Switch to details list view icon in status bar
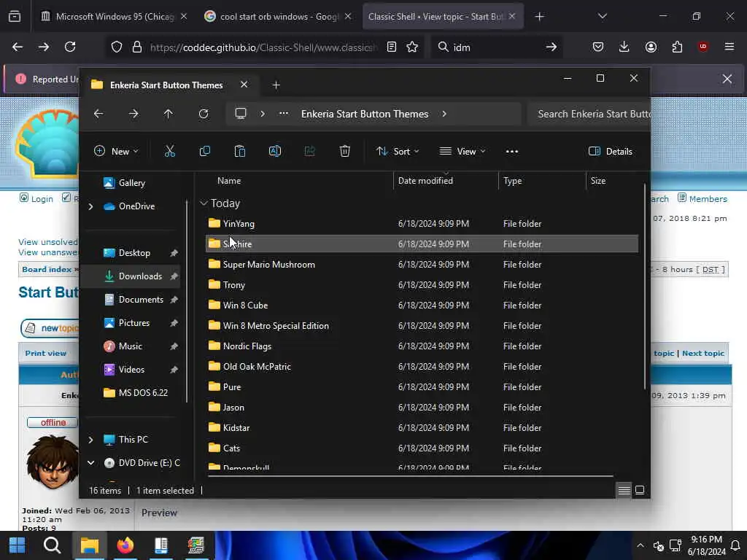The height and width of the screenshot is (560, 747). pyautogui.click(x=624, y=490)
